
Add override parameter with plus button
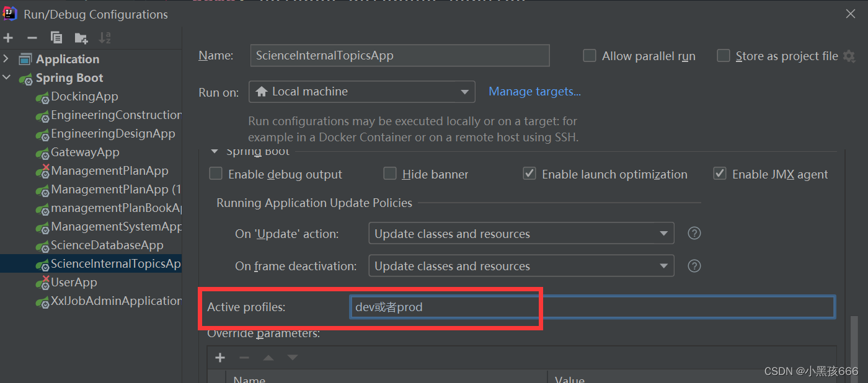point(219,358)
